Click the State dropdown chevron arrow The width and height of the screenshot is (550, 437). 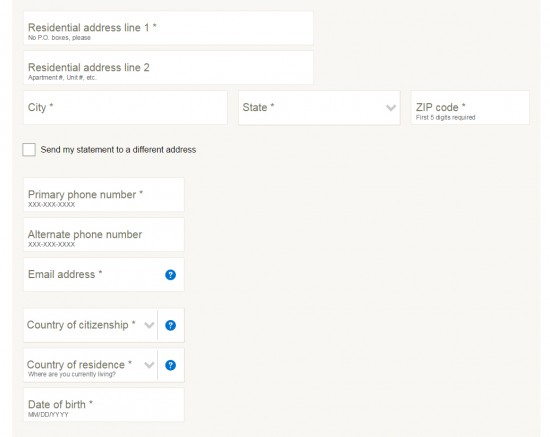pos(391,108)
